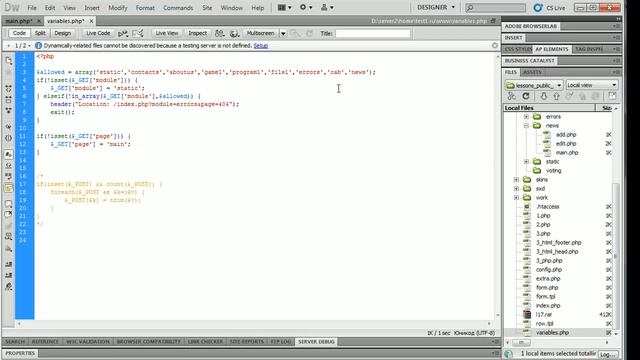
Task: Switch to the main.php document tab
Action: click(x=19, y=21)
